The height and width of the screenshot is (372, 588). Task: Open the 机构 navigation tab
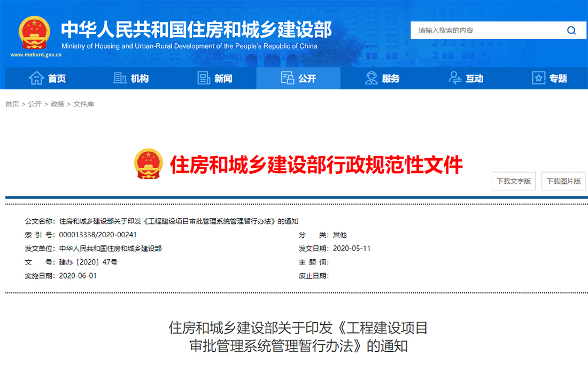coord(131,79)
